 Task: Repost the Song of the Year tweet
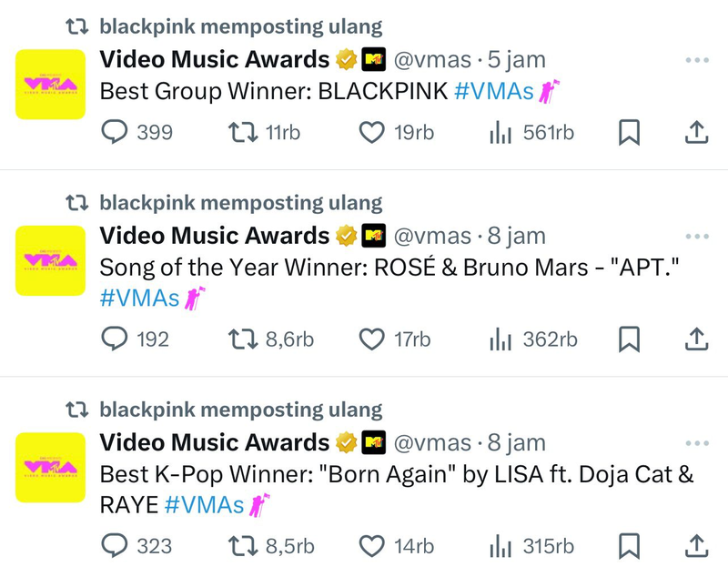click(x=243, y=339)
